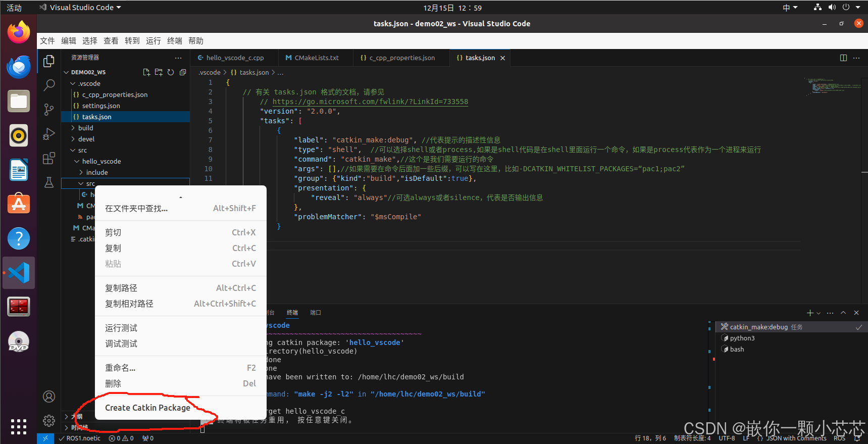Open the Extensions view
The width and height of the screenshot is (868, 444).
tap(49, 158)
